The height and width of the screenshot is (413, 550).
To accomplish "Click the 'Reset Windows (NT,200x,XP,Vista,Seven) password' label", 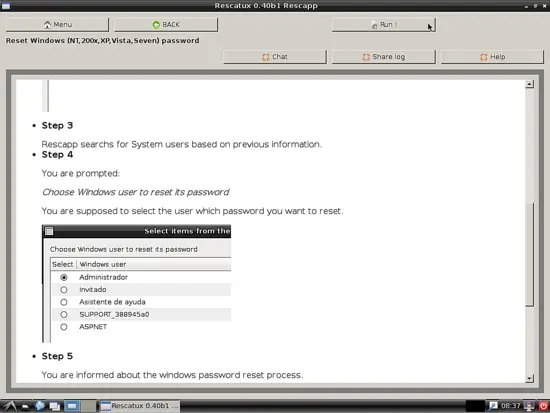I will coord(102,41).
